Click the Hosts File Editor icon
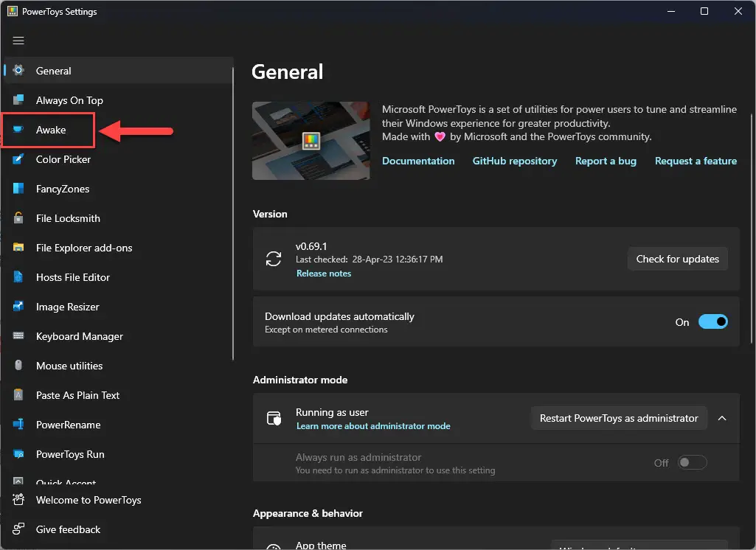Image resolution: width=756 pixels, height=550 pixels. click(18, 277)
